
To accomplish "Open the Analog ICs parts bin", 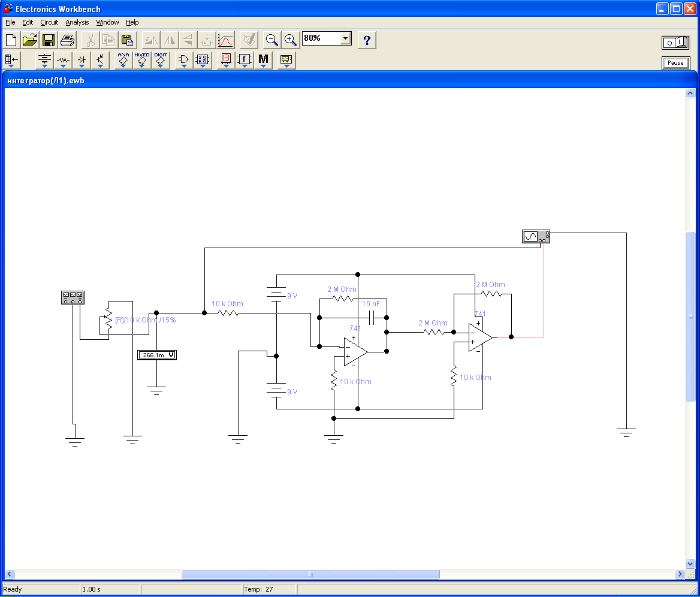I will 123,60.
